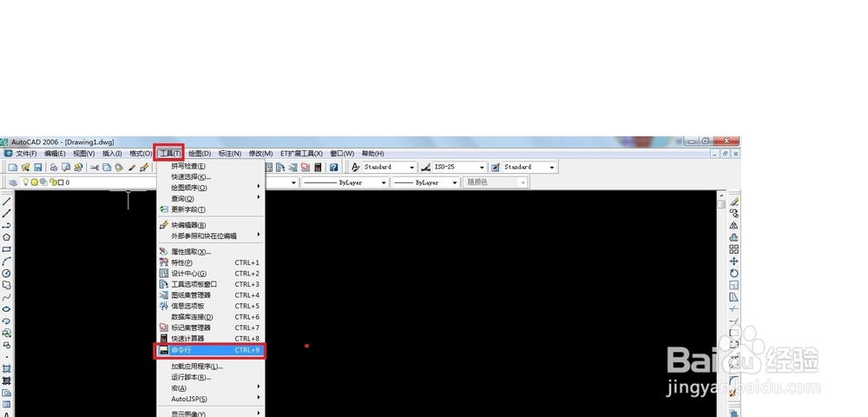Click the QuickCalc calculator toolbar icon

click(319, 168)
